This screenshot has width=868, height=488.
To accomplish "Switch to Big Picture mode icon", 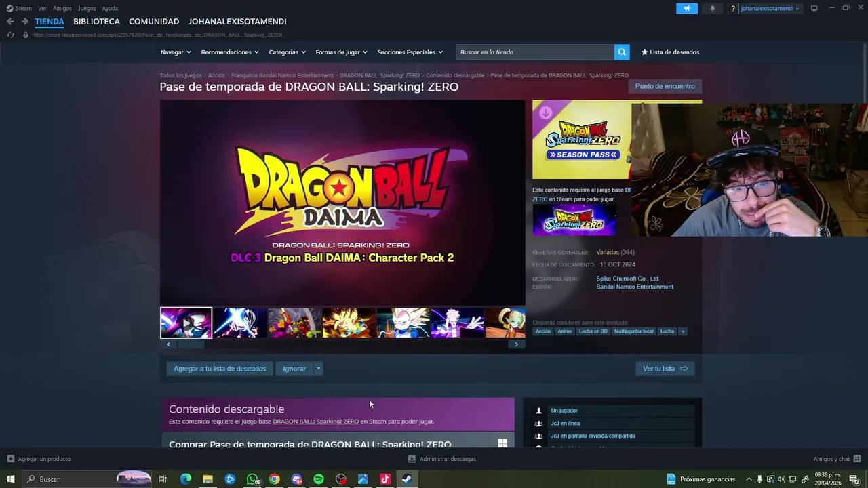I will (x=814, y=8).
